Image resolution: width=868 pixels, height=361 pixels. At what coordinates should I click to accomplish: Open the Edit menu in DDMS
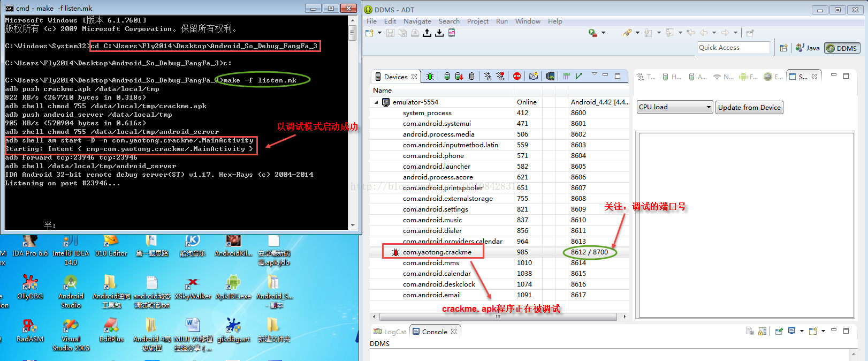tap(390, 21)
